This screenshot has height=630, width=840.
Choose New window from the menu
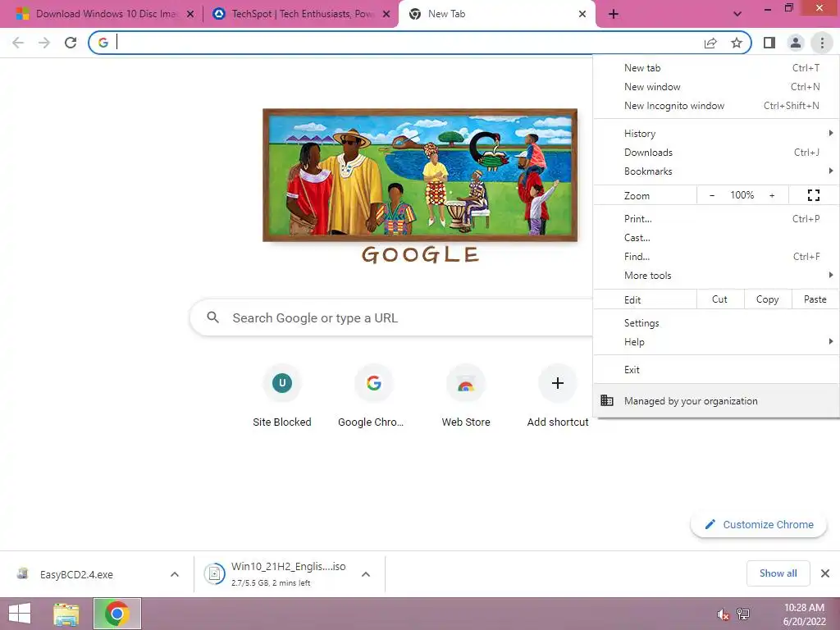tap(717, 87)
